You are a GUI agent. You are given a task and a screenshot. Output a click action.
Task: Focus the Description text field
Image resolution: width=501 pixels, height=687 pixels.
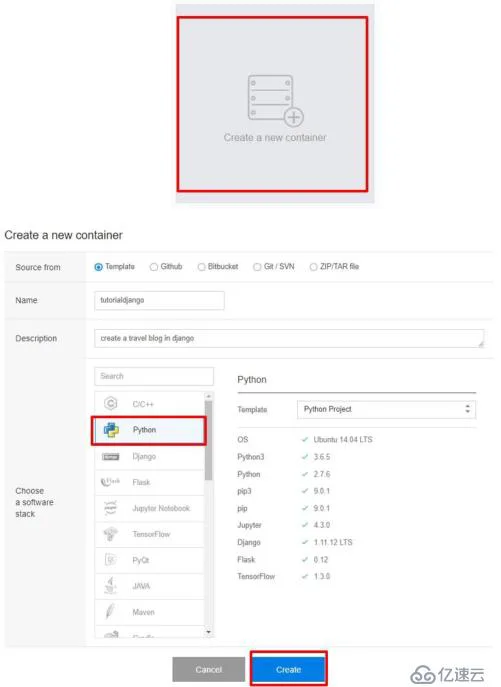tap(289, 338)
